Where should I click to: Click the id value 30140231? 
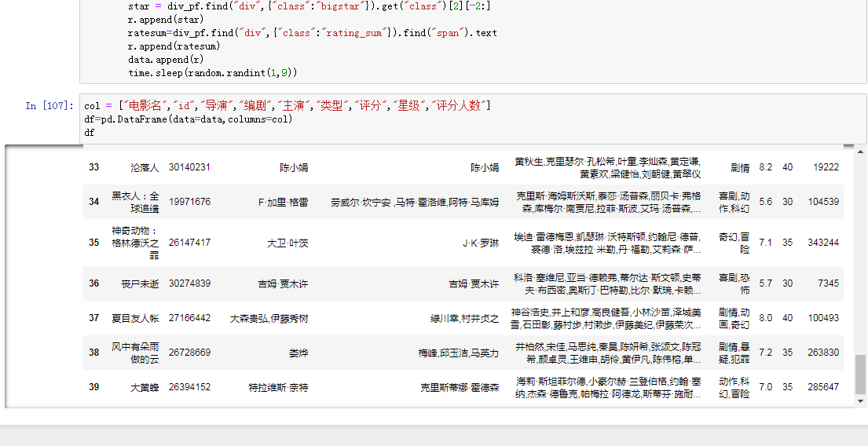[x=189, y=167]
